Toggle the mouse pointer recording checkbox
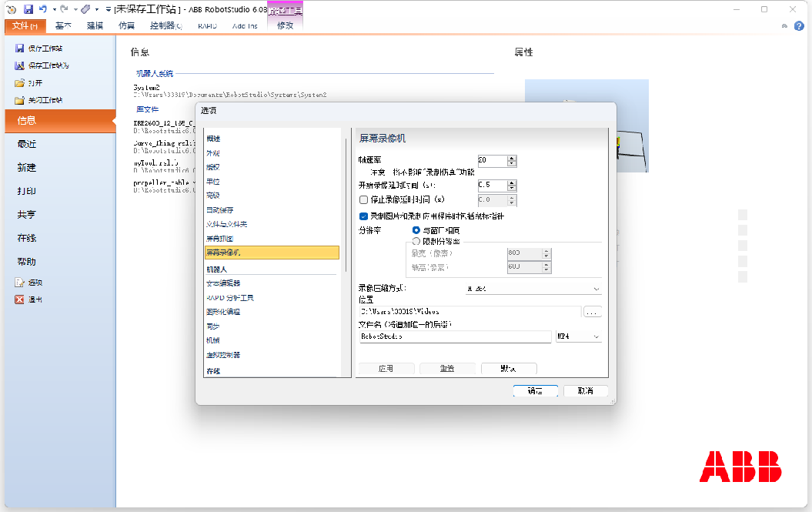This screenshot has width=812, height=512. 363,216
